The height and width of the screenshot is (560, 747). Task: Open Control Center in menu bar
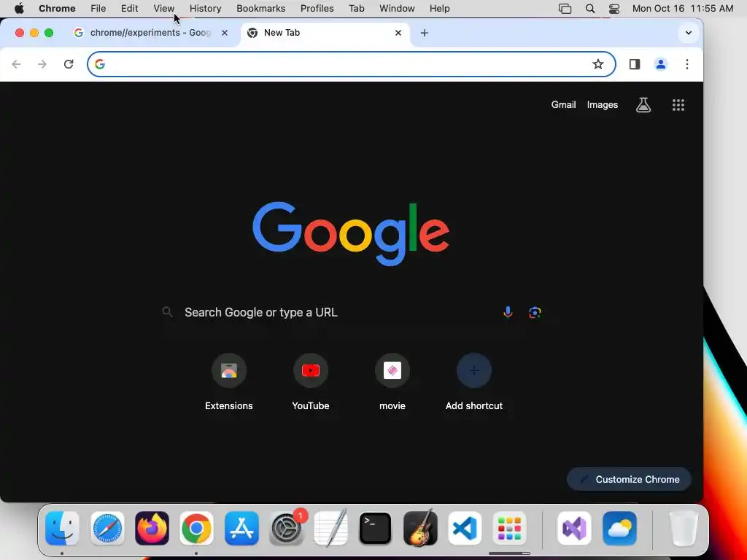point(614,9)
